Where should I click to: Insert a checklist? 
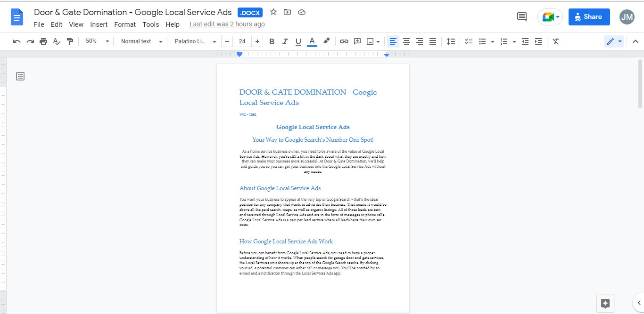point(469,41)
